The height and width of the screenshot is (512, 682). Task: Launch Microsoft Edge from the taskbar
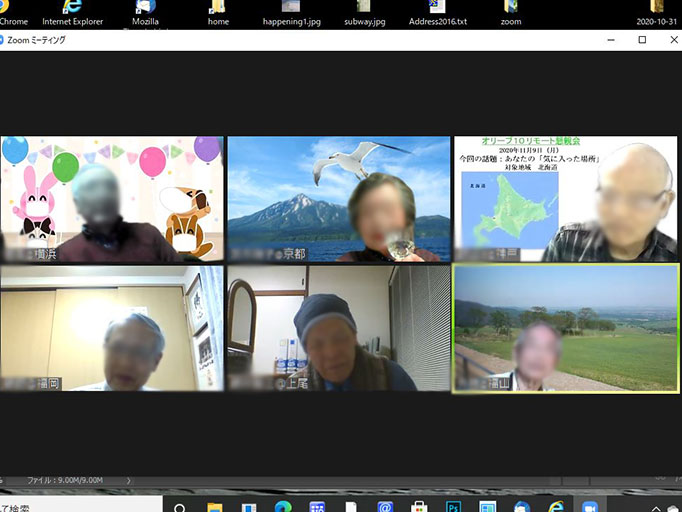tap(283, 506)
